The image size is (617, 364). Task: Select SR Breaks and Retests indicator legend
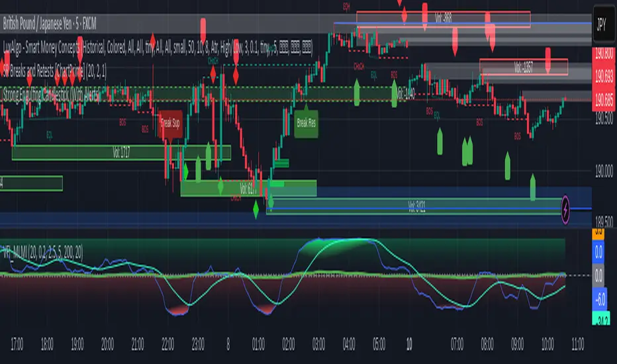coord(54,71)
